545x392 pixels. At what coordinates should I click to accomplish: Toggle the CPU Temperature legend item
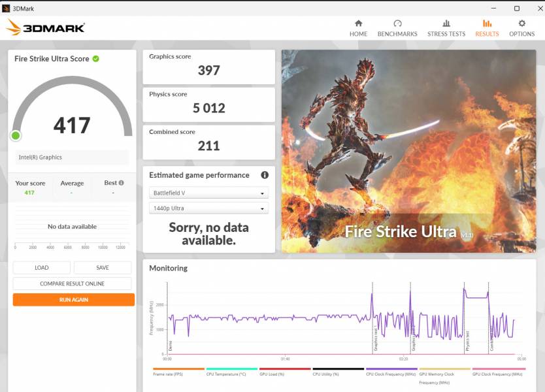(231, 372)
